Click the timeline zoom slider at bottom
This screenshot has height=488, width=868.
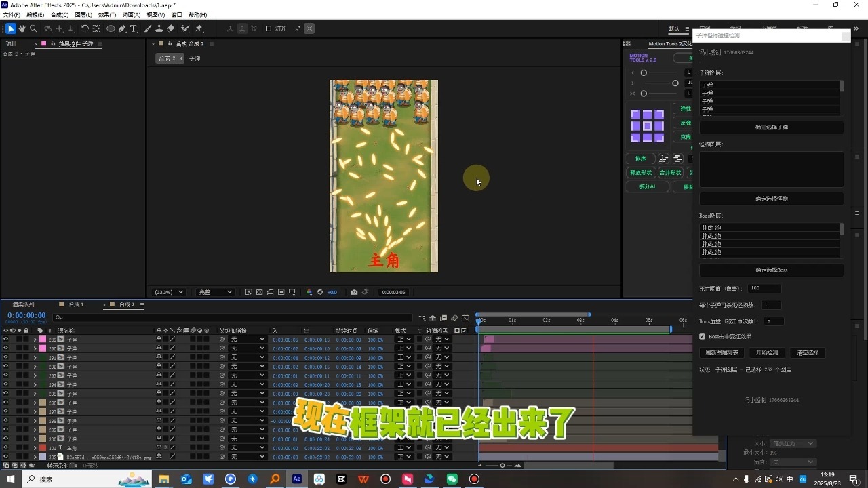click(502, 466)
